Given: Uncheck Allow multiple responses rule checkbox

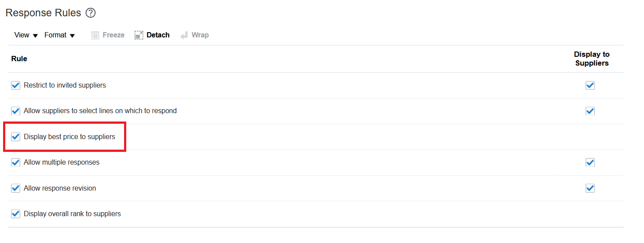Looking at the screenshot, I should click(16, 162).
